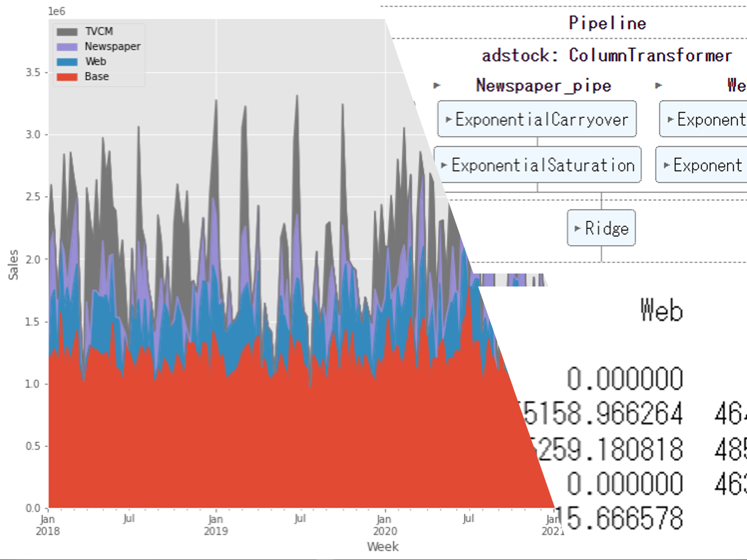Click the Jan 2019 x-axis tick label

coord(215,525)
